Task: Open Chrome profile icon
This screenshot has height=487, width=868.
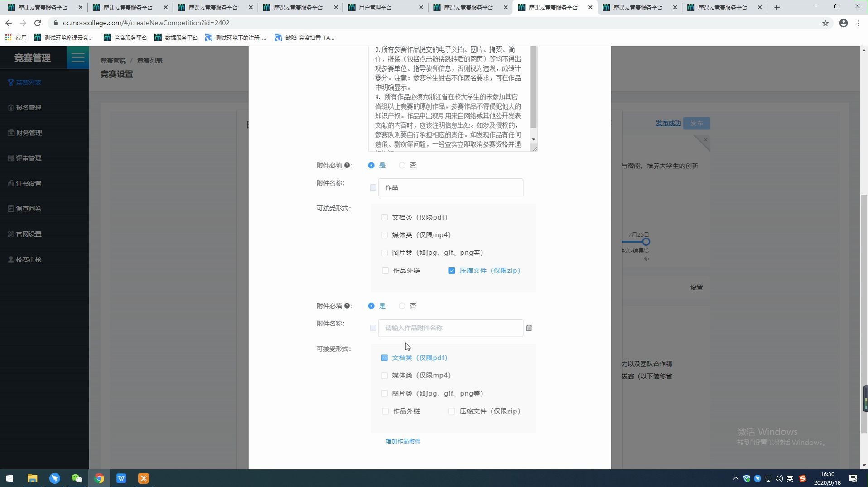Action: 844,23
